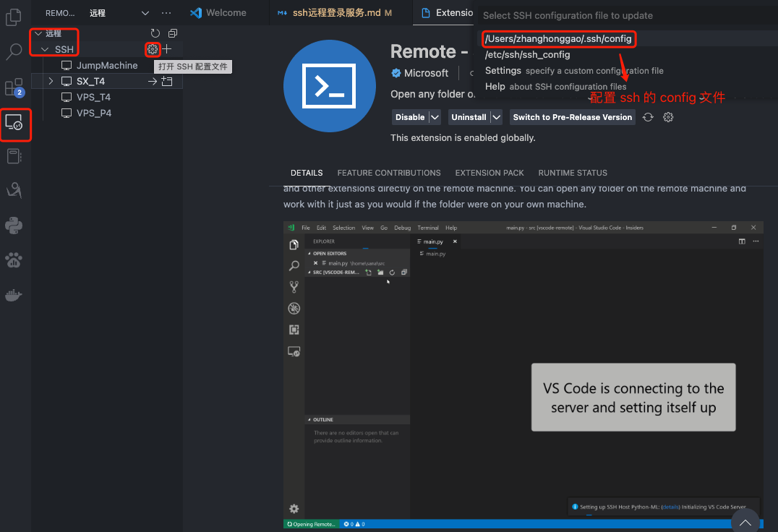
Task: Select the Search icon in activity bar
Action: 14,52
